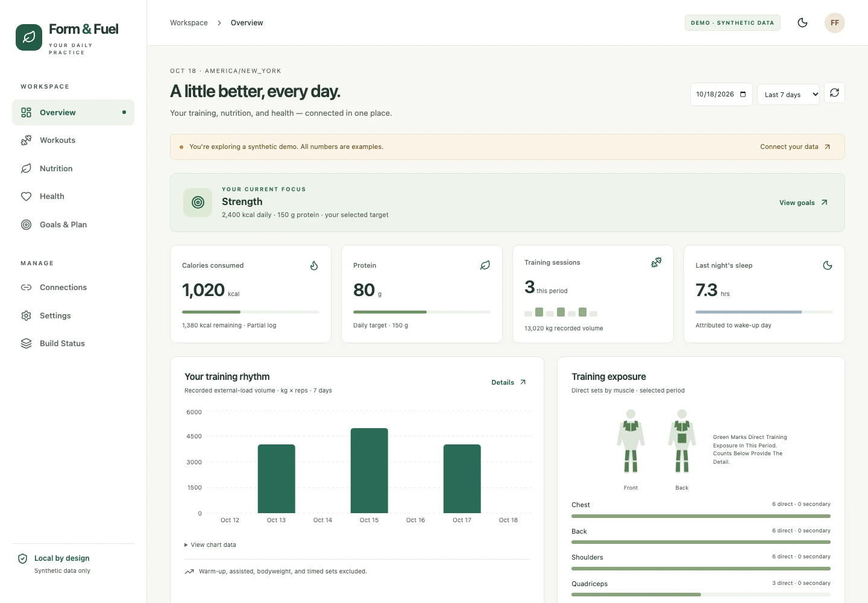Click the Goals & Plan target icon

26,225
